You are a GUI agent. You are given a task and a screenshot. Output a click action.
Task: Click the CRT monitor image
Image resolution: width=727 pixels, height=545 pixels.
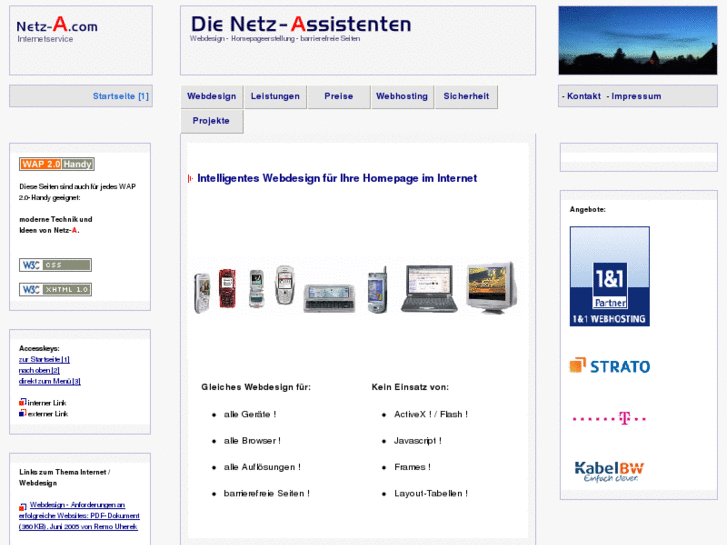491,288
